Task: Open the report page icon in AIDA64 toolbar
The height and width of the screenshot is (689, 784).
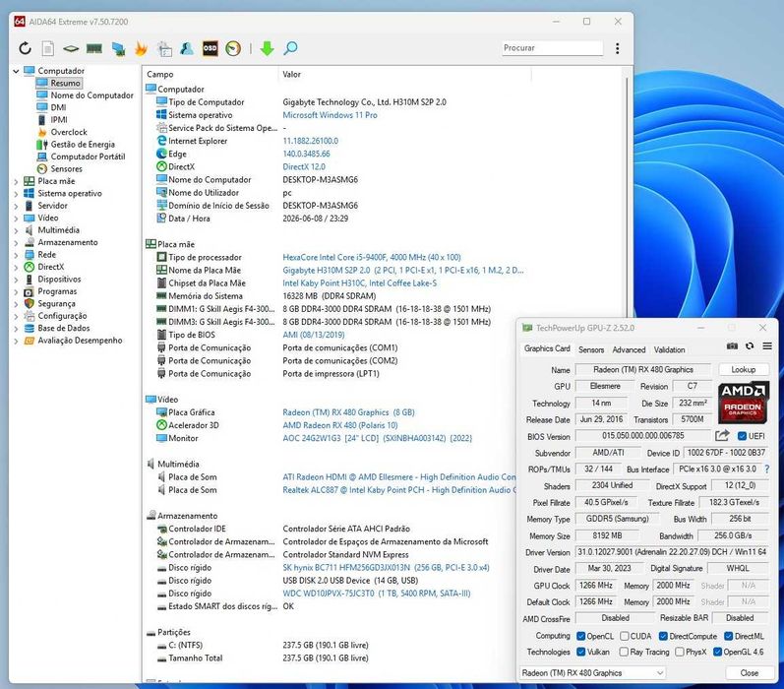Action: coord(48,48)
